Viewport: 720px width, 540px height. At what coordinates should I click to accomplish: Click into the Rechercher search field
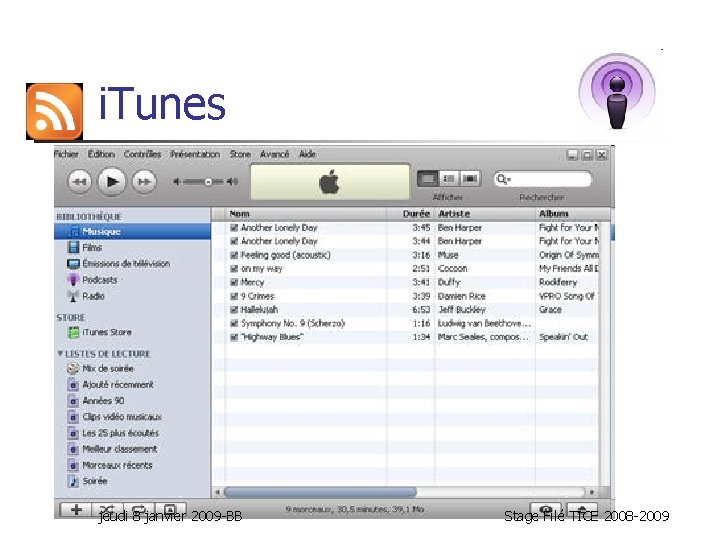click(x=543, y=179)
